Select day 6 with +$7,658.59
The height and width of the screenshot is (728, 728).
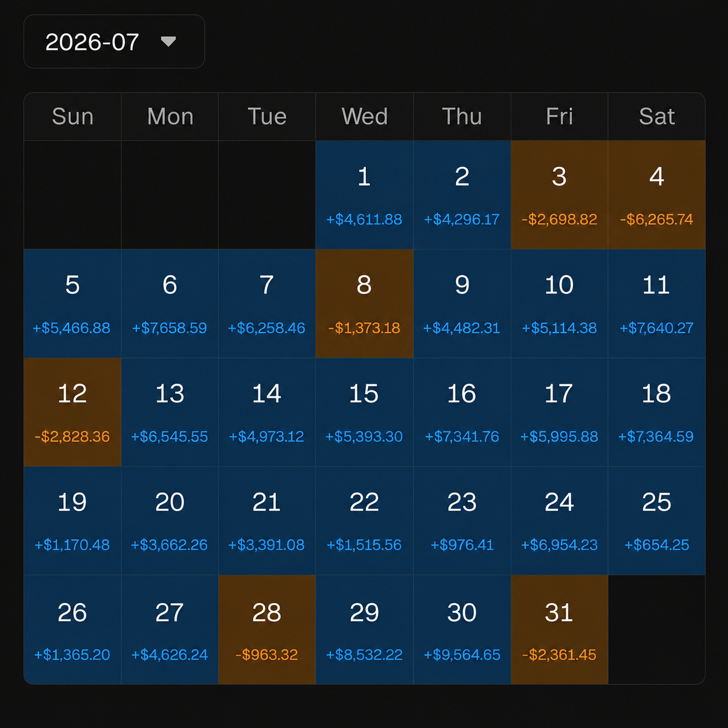(x=170, y=304)
